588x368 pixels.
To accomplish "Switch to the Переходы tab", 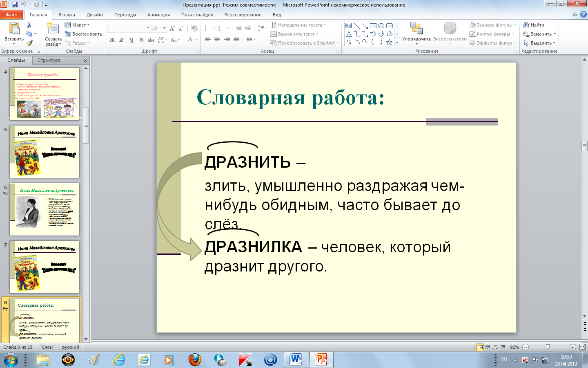I will (125, 15).
